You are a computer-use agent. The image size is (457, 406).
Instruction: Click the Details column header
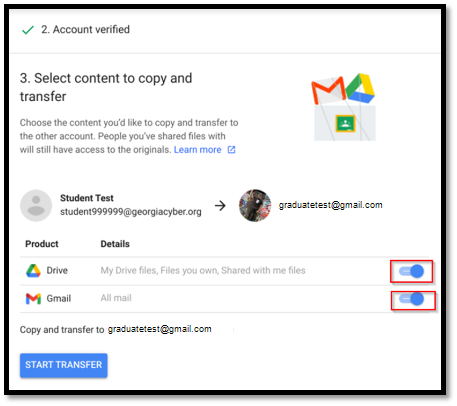[x=115, y=244]
